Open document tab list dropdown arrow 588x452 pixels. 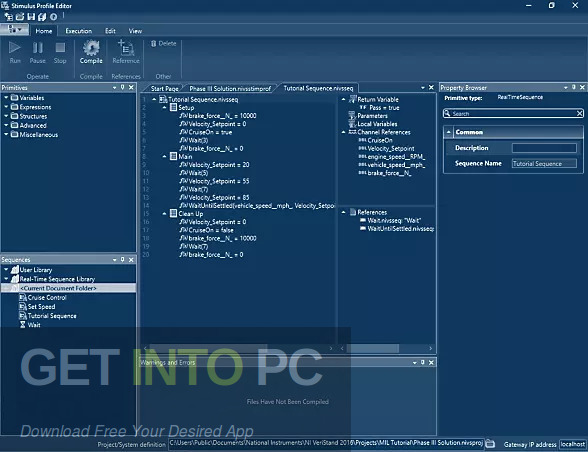point(423,87)
